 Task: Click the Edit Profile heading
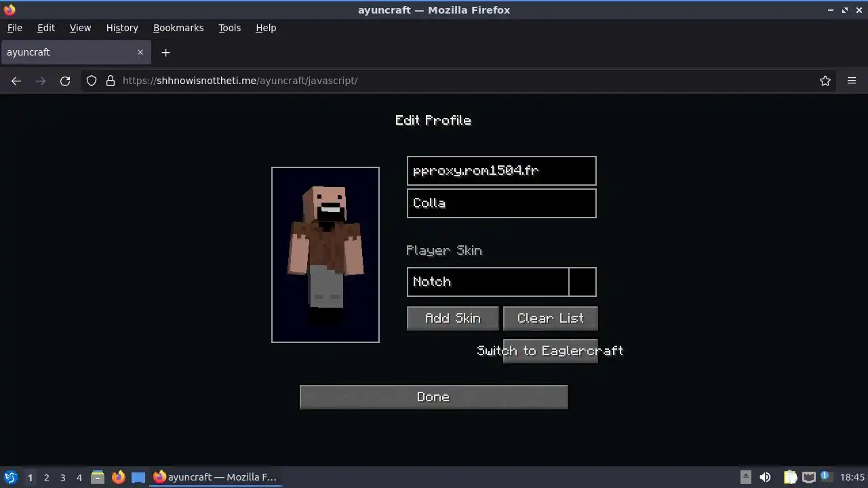[433, 121]
